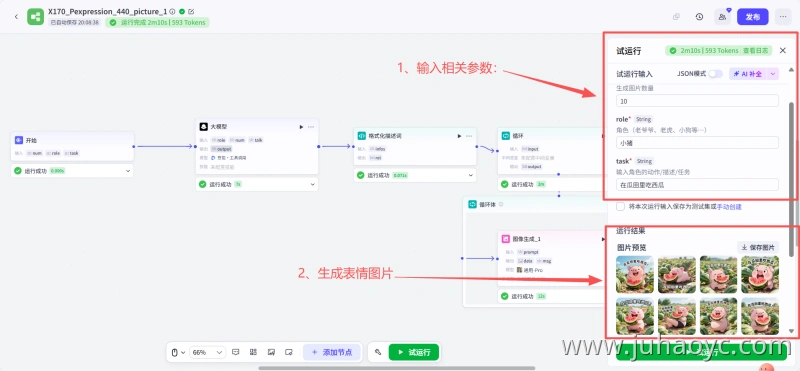Edit the workflow name with pencil icon
Image resolution: width=800 pixels, height=371 pixels.
(x=191, y=11)
